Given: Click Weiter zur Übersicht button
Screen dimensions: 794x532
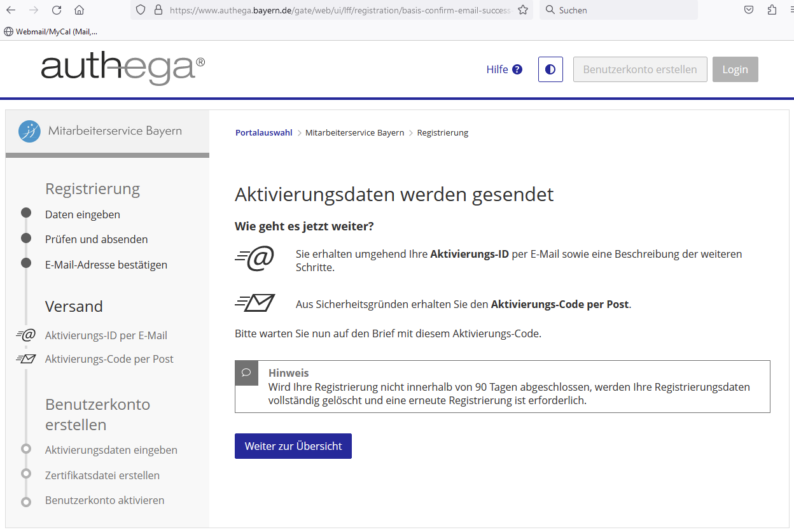Looking at the screenshot, I should 293,446.
